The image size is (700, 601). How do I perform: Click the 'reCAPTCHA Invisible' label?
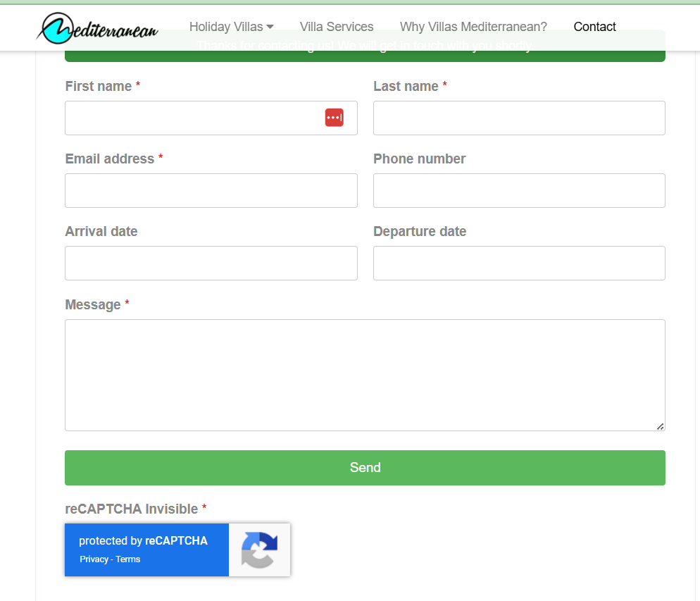[x=132, y=509]
